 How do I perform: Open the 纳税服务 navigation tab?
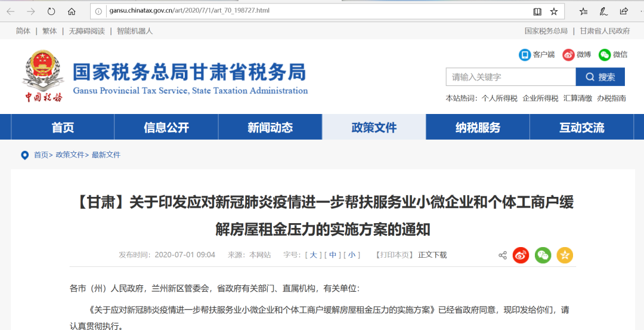(478, 127)
